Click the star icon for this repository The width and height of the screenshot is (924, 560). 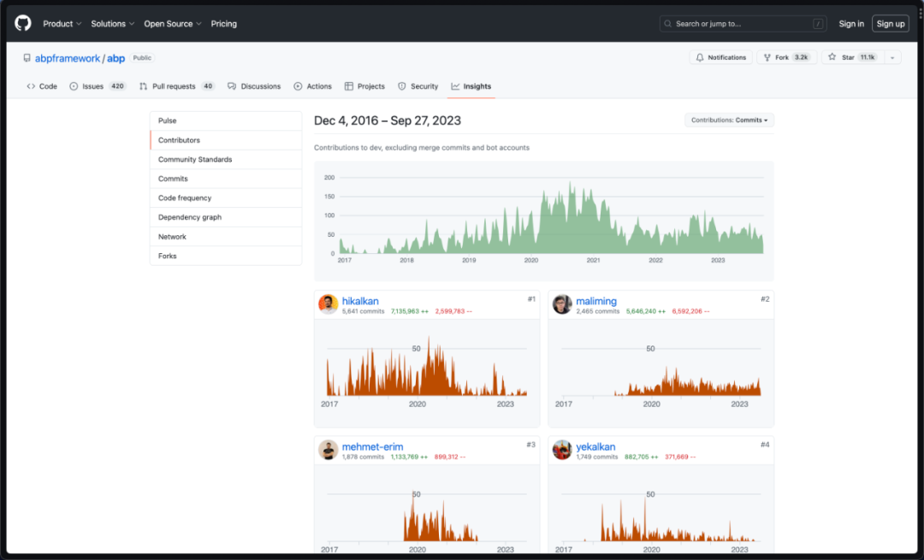(x=832, y=57)
